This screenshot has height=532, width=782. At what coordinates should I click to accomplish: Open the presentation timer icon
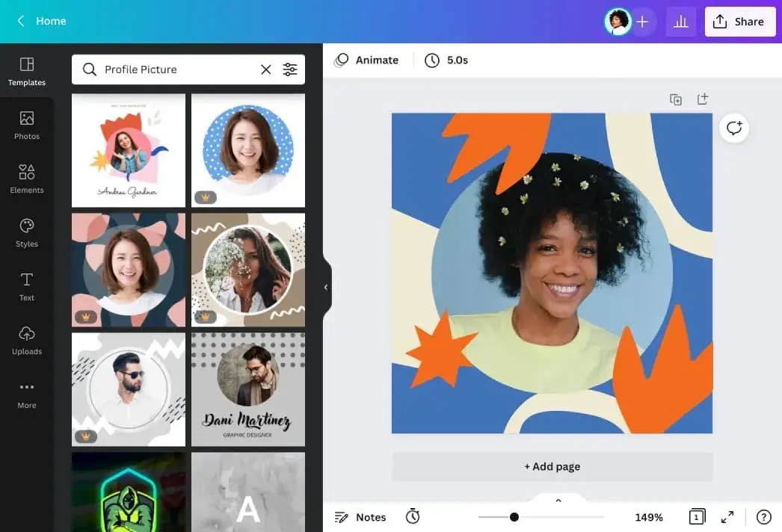click(x=413, y=516)
